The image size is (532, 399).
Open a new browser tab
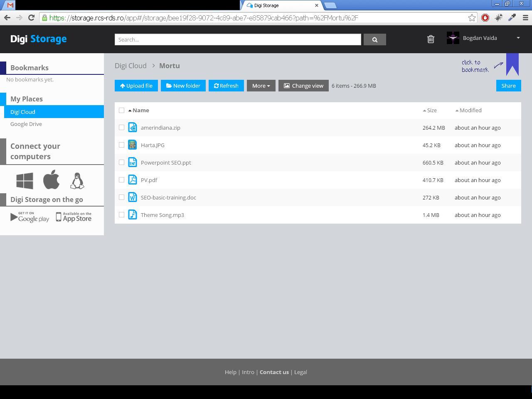click(330, 5)
